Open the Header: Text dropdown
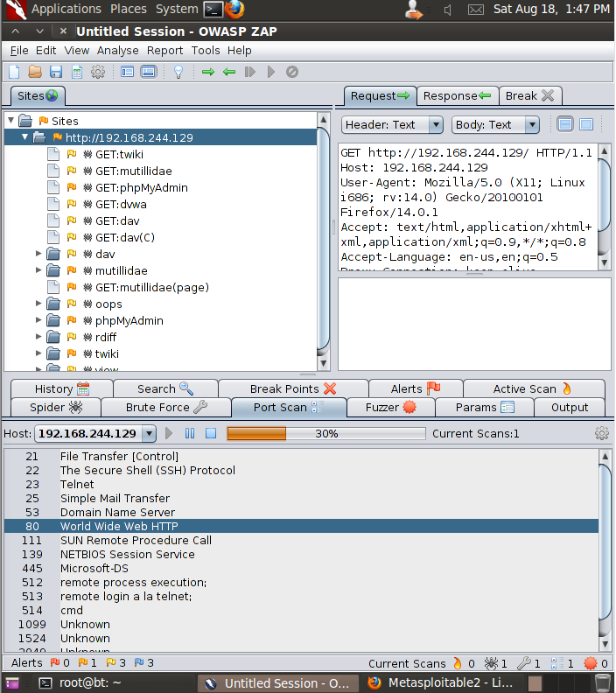This screenshot has width=616, height=693. tap(393, 125)
